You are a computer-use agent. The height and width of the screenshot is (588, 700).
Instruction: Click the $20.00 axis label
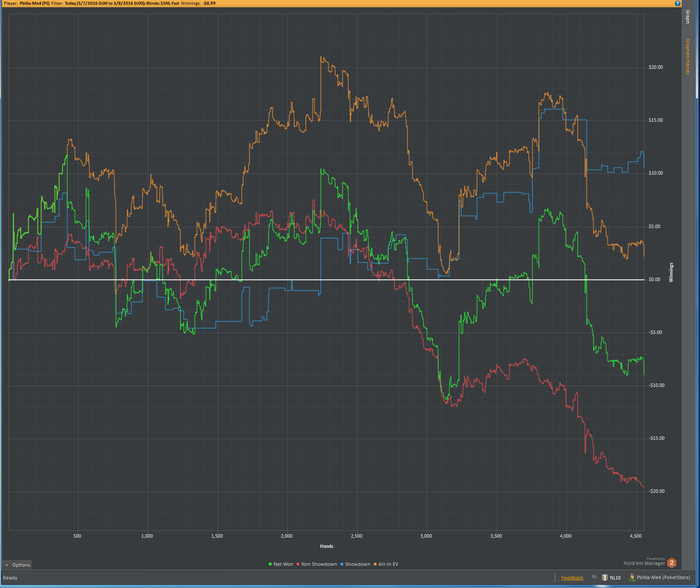(655, 67)
